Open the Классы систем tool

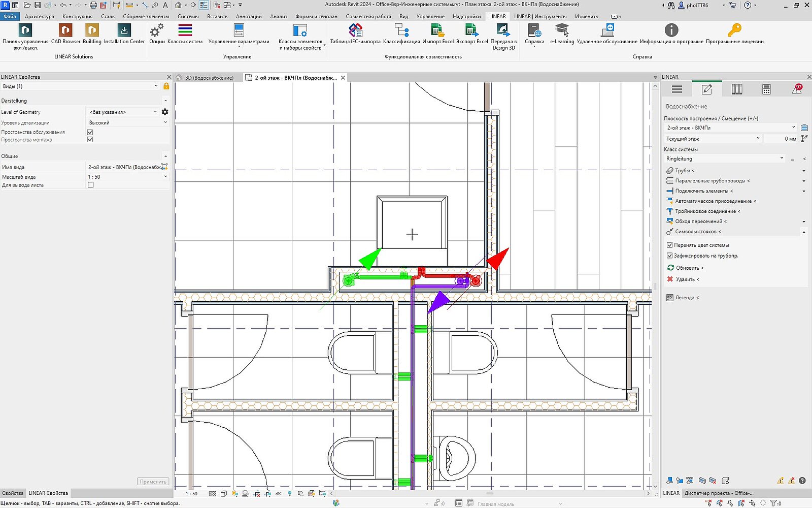(x=185, y=31)
